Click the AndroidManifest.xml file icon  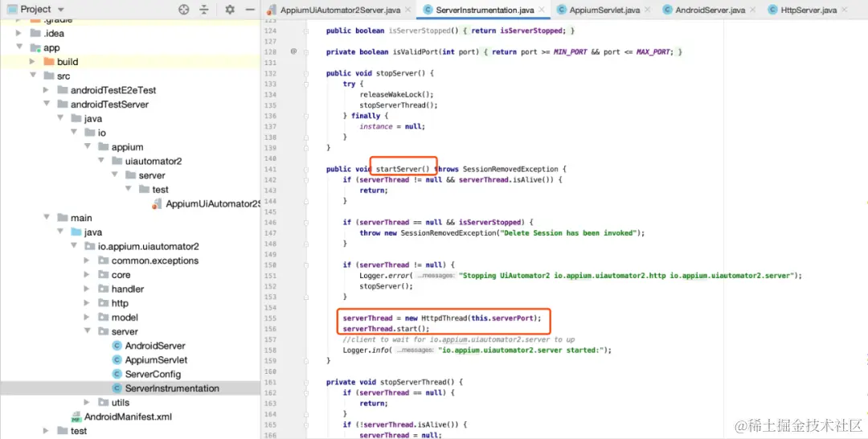(x=76, y=416)
